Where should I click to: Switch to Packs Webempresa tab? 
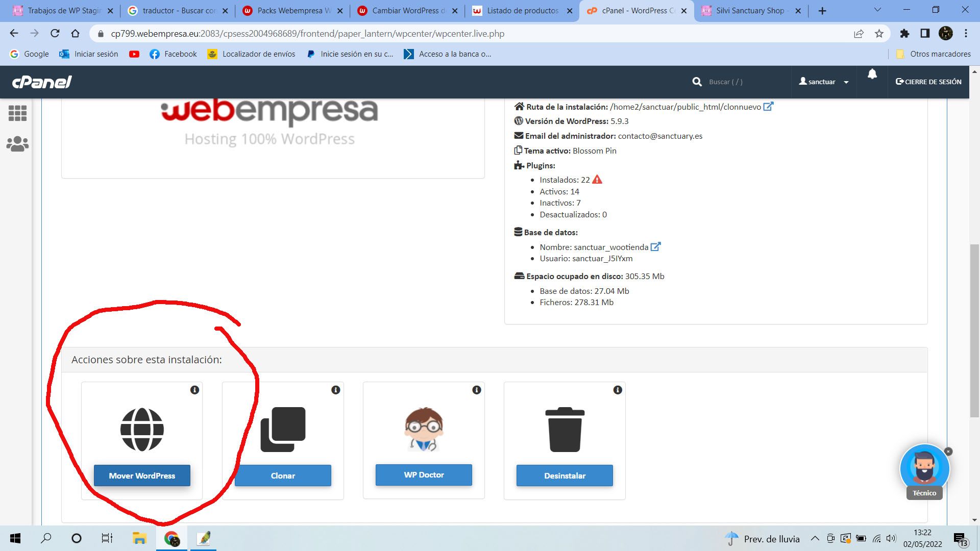[x=293, y=10]
